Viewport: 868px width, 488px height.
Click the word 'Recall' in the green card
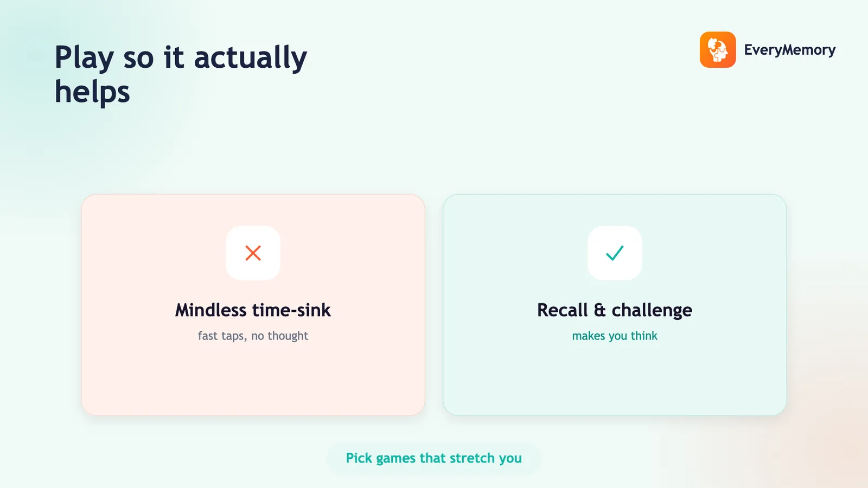[x=563, y=310]
